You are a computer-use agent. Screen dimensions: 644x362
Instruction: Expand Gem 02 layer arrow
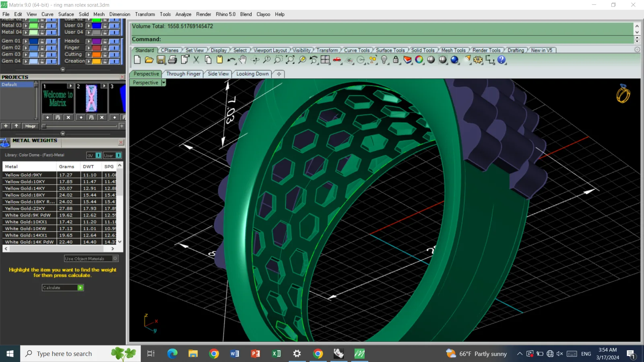click(26, 47)
